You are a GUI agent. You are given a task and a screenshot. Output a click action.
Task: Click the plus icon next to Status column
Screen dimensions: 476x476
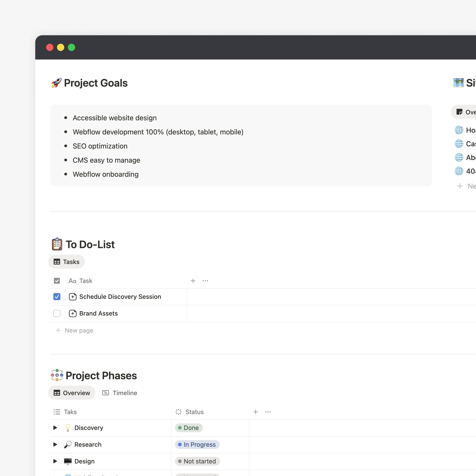[x=255, y=412]
